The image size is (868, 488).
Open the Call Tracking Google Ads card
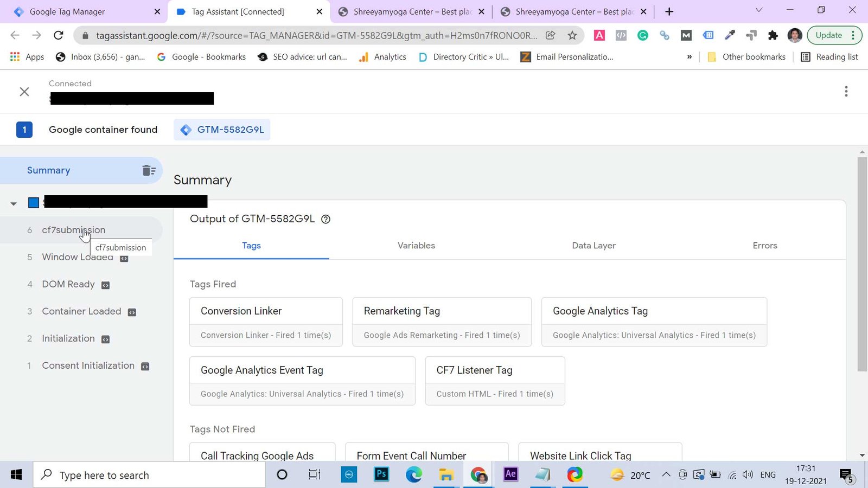pos(262,452)
